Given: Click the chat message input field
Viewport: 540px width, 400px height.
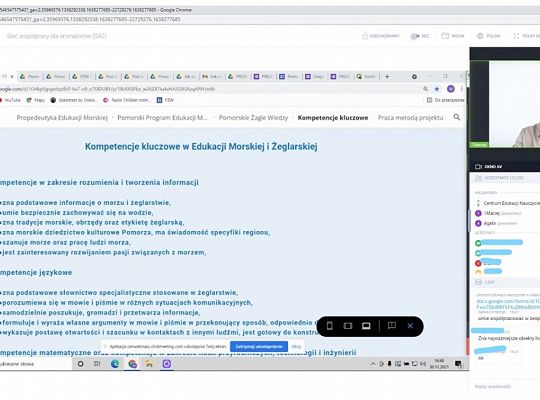Looking at the screenshot, I should click(505, 387).
